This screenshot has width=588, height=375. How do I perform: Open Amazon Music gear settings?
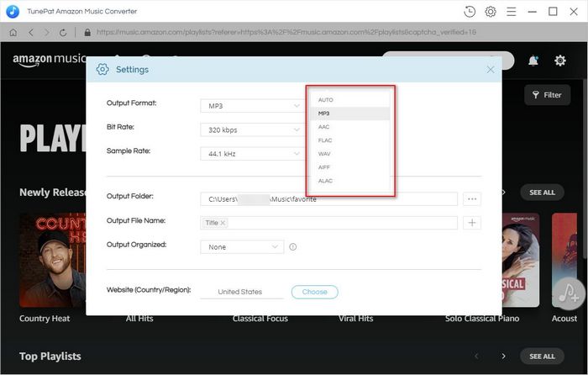point(560,61)
